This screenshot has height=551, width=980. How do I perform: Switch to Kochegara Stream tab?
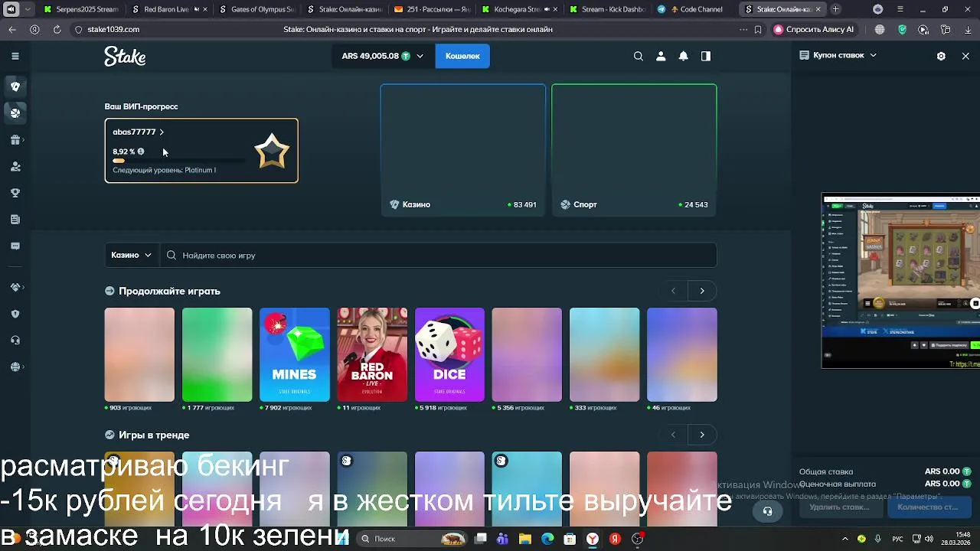click(519, 9)
